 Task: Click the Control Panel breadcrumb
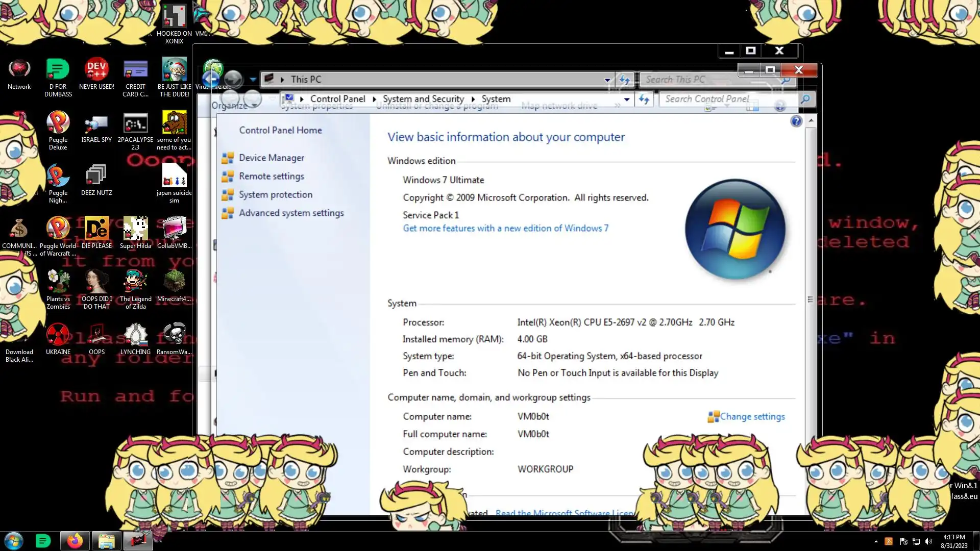(x=337, y=99)
